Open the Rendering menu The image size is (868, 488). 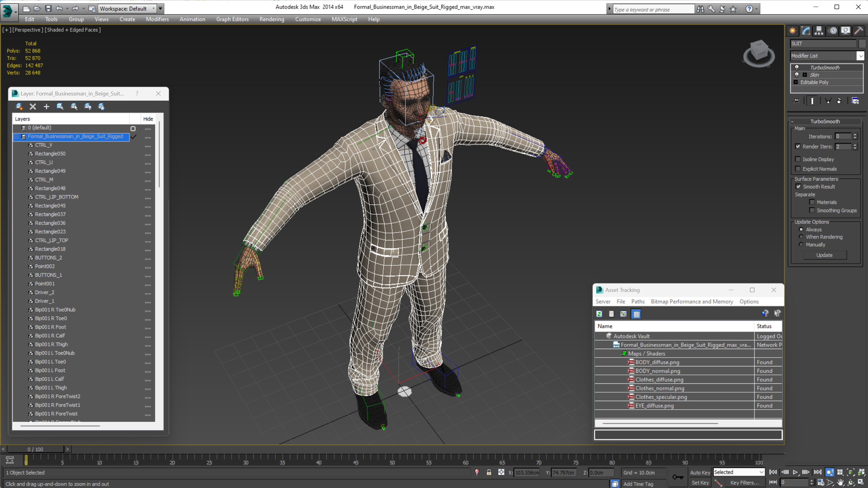[272, 19]
